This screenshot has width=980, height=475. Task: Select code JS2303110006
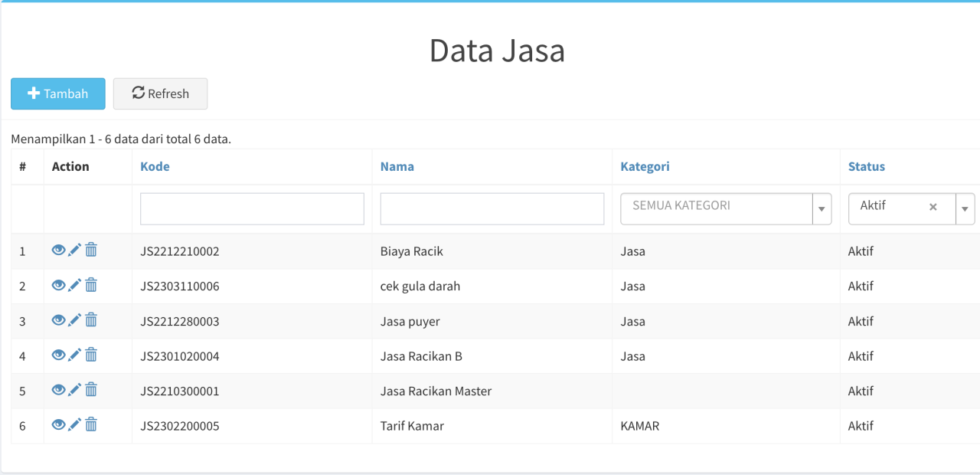click(x=180, y=287)
